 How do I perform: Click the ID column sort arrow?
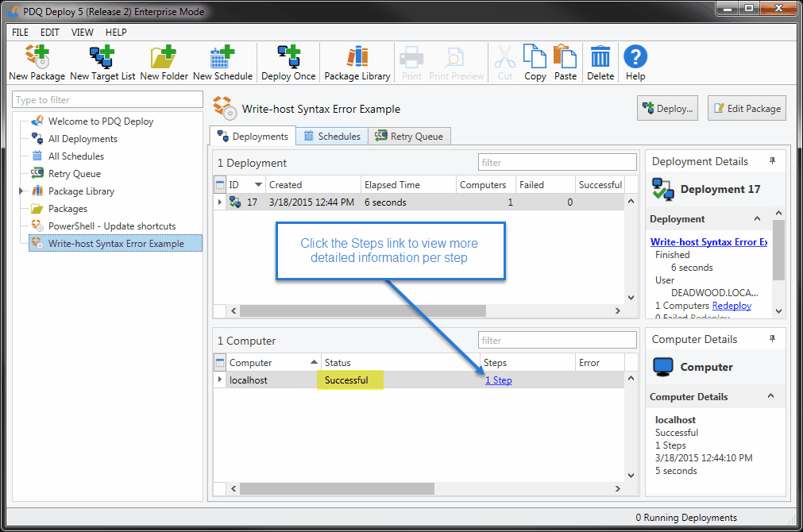point(258,185)
